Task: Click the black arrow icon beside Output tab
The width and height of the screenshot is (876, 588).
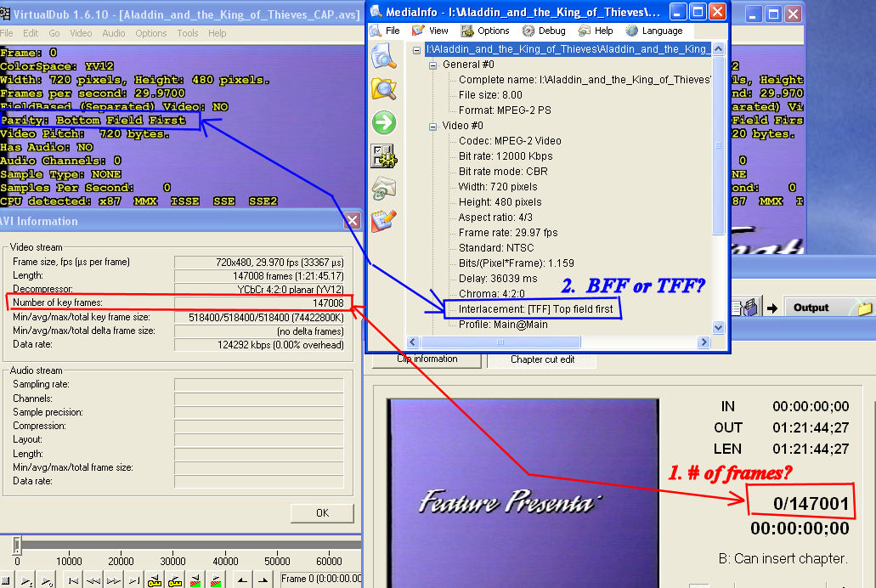Action: (x=772, y=308)
